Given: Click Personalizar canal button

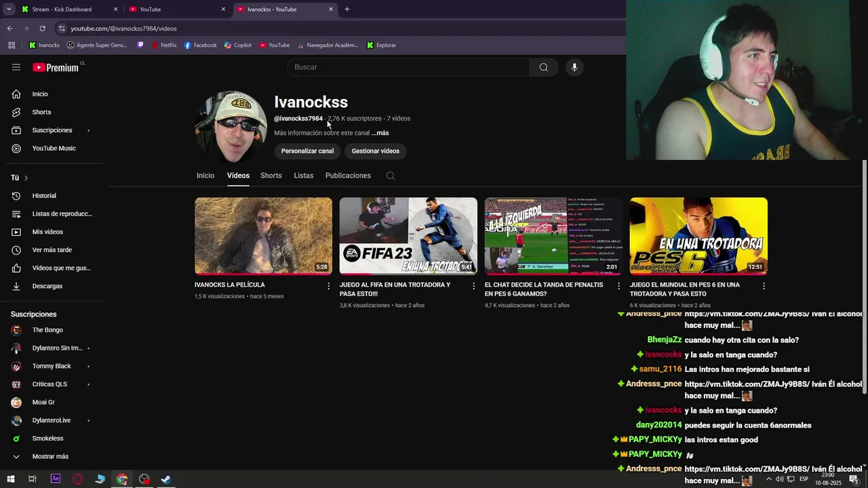Looking at the screenshot, I should click(307, 151).
